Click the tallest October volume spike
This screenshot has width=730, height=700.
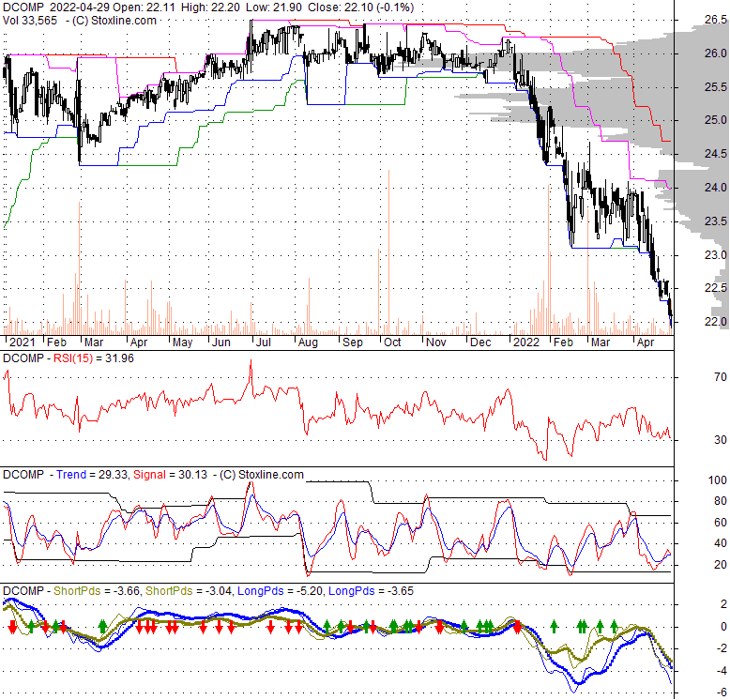388,252
